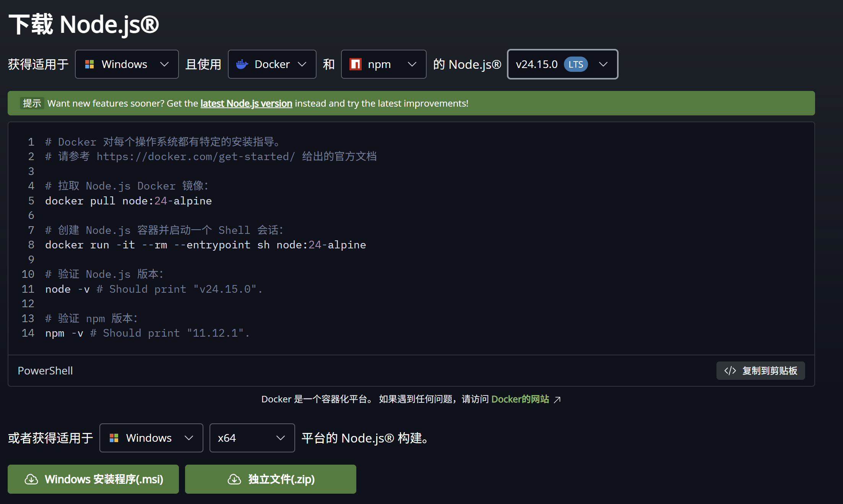Download the Windows 安装程序(.msi)
Screen dimensions: 843x504
pos(93,479)
